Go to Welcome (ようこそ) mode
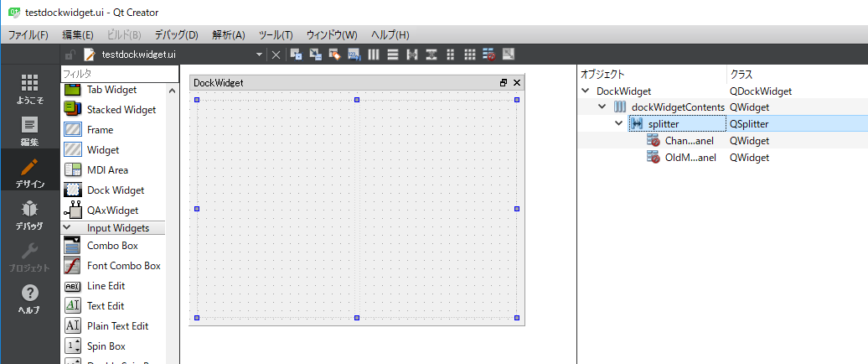The image size is (868, 364). click(x=29, y=88)
